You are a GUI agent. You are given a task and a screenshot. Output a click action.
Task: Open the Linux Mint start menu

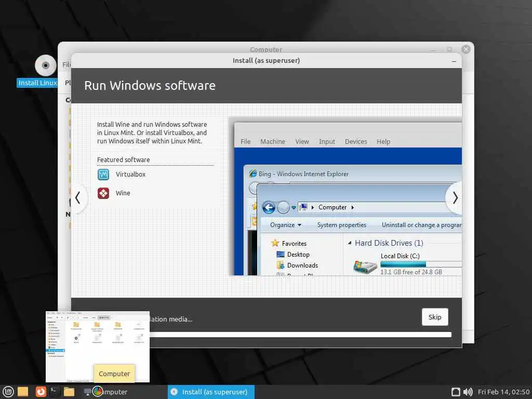point(8,392)
